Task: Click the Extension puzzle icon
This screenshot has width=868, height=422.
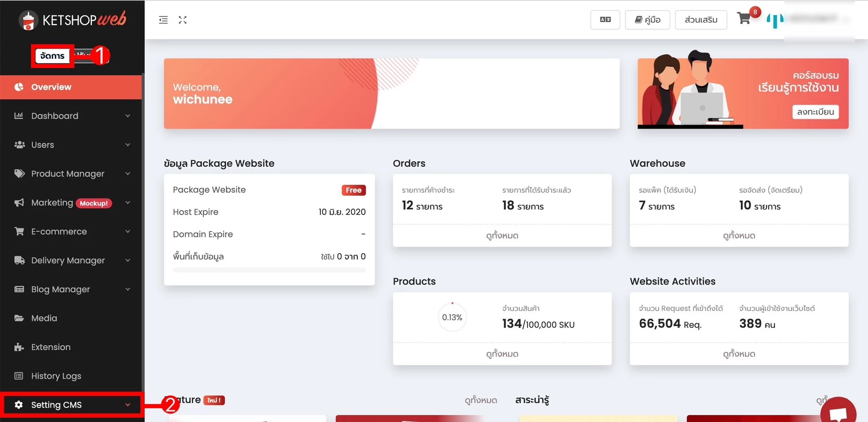Action: (19, 347)
